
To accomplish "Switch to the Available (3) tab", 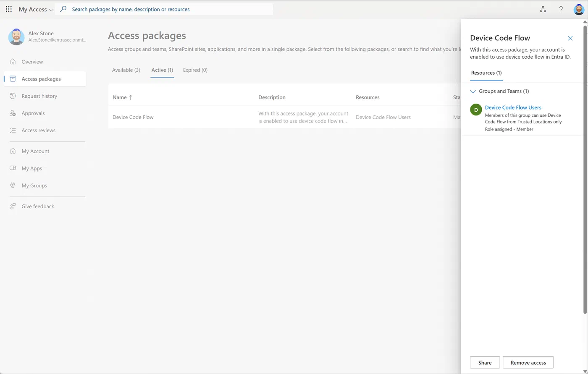I will pyautogui.click(x=126, y=70).
